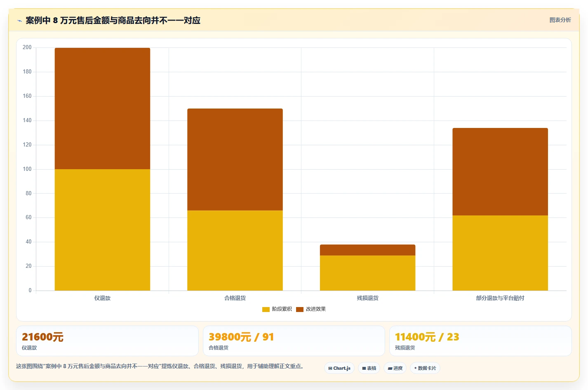Viewport: 588px width, 390px height.
Task: Toggle the 改进效果 legend brown swatch
Action: click(x=300, y=309)
